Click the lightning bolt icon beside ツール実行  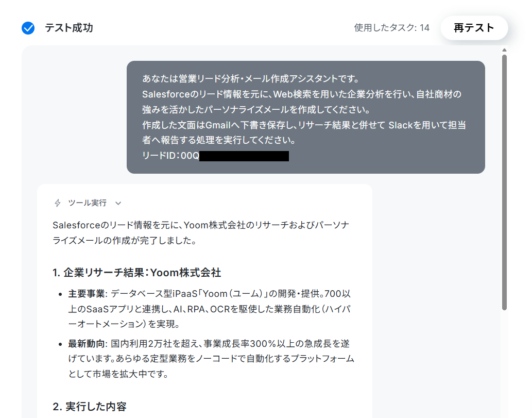(x=58, y=203)
